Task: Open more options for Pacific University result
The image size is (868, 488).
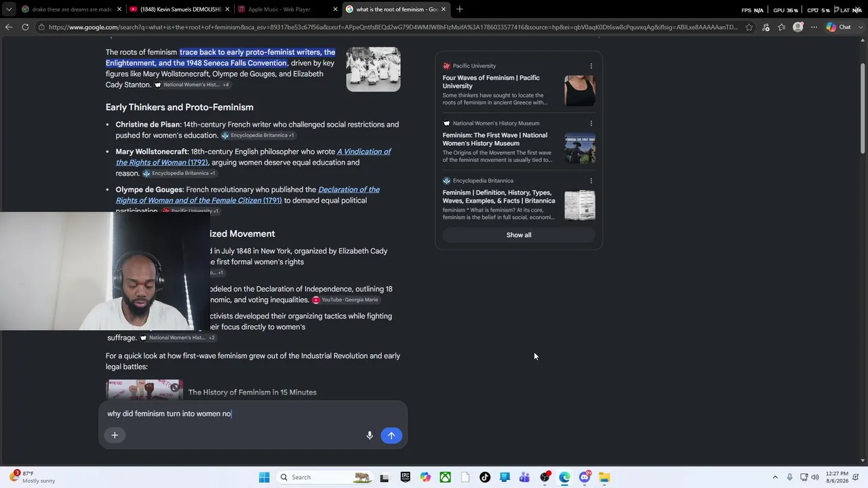Action: coord(591,66)
